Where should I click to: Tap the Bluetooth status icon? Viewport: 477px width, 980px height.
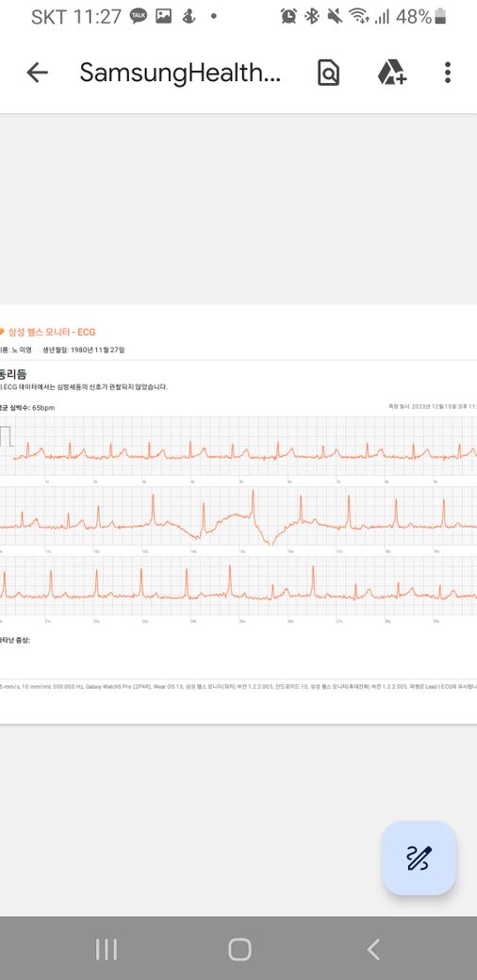[311, 17]
